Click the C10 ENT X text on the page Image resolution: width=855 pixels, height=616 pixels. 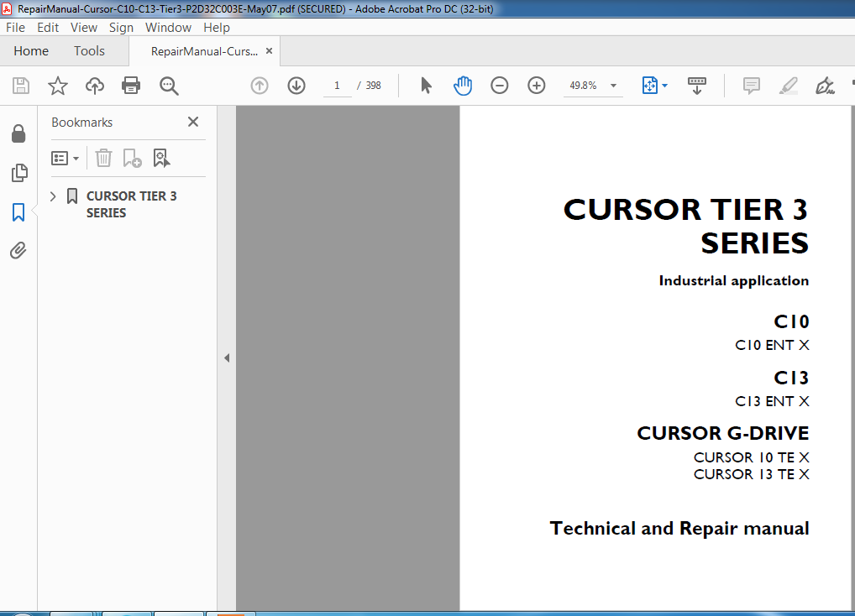tap(772, 345)
